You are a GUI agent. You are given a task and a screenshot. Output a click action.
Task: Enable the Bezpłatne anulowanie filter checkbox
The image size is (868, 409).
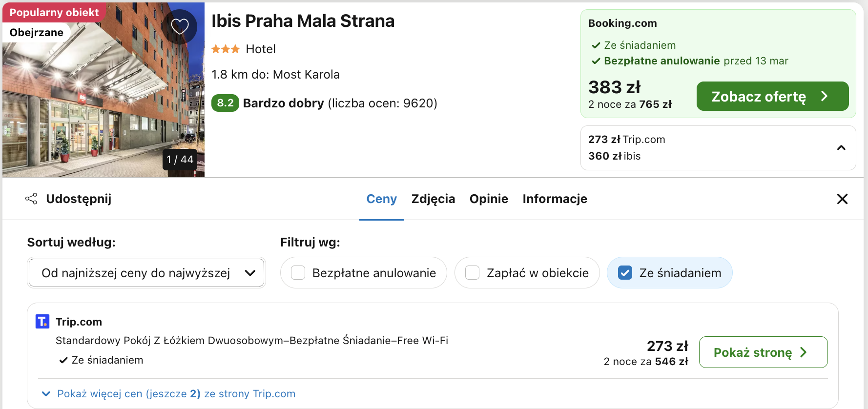coord(298,272)
